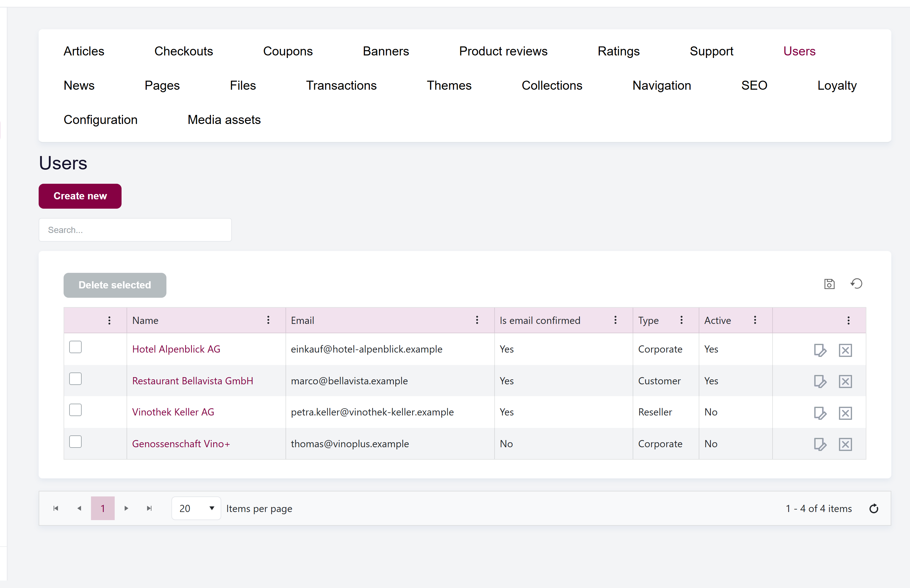Open Configuration
The height and width of the screenshot is (588, 910).
click(100, 120)
